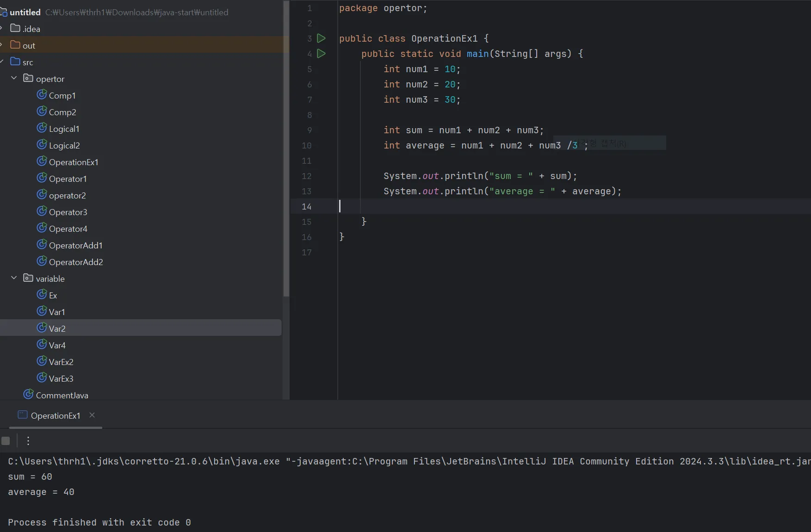Select the Operator1 class icon

point(42,178)
